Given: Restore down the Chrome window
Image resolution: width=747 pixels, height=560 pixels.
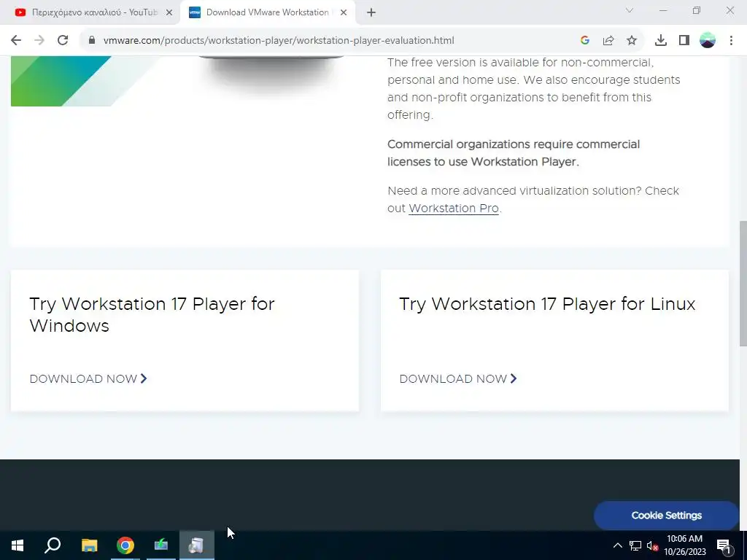Looking at the screenshot, I should point(697,10).
